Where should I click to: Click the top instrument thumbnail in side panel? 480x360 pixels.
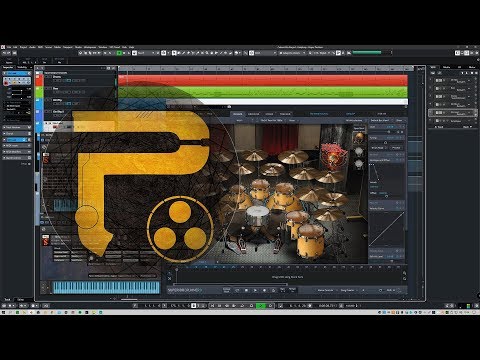359,137
